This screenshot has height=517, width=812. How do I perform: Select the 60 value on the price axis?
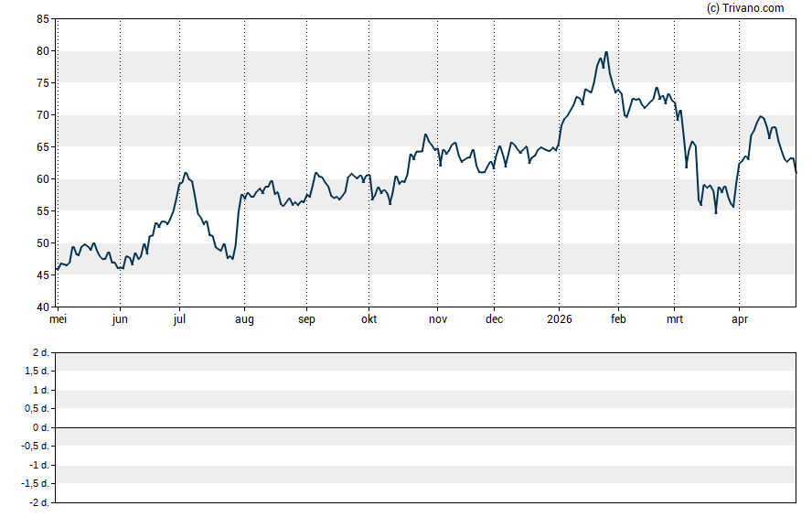click(x=43, y=179)
